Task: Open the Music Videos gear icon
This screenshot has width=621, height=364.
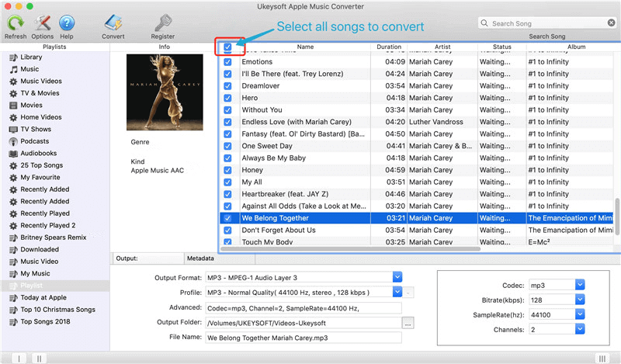Action: pyautogui.click(x=13, y=81)
